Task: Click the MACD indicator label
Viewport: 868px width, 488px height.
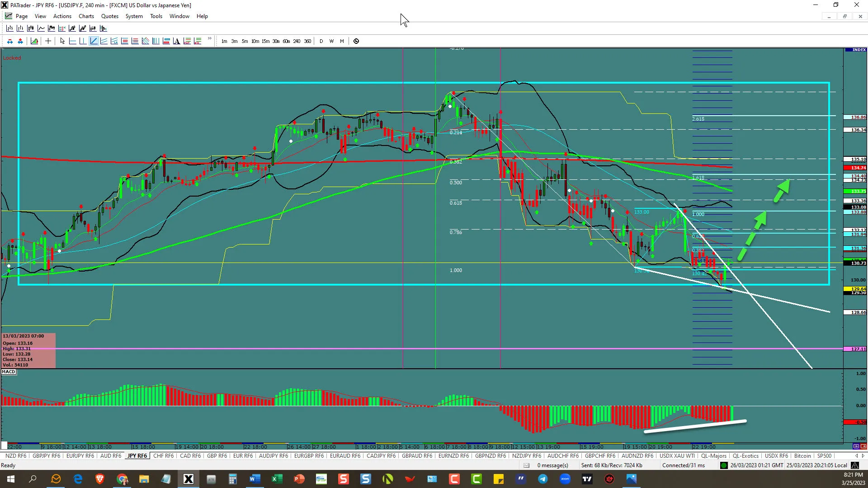Action: 9,372
